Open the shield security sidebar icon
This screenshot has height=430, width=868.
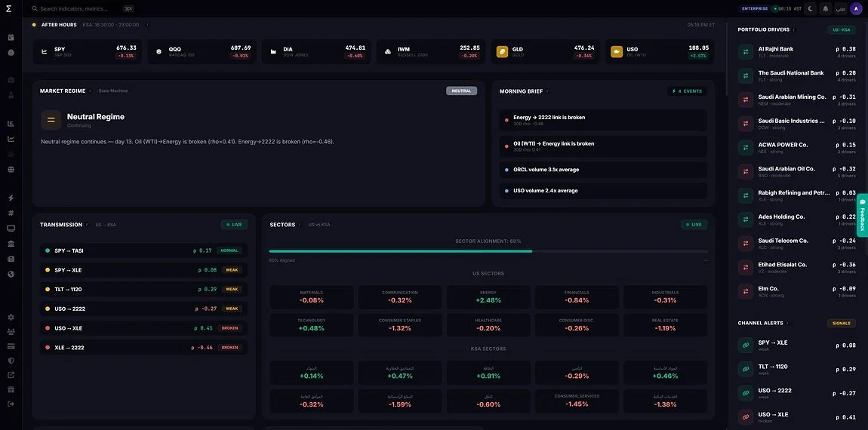[11, 361]
